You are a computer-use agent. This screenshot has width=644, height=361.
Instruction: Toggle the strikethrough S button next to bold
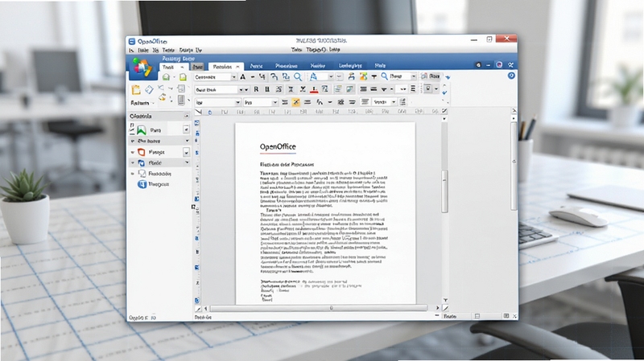(279, 89)
